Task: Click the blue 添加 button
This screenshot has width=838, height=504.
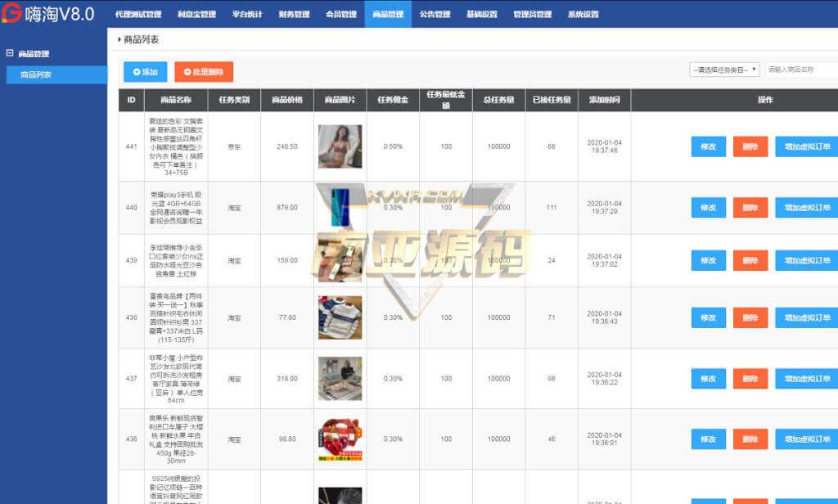Action: tap(145, 72)
